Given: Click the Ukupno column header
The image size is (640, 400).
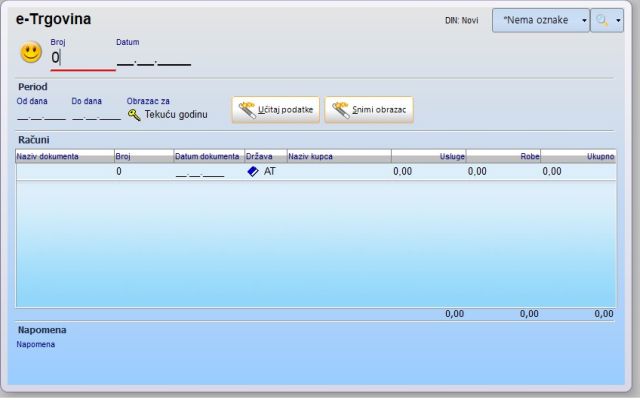Looking at the screenshot, I should tap(579, 156).
